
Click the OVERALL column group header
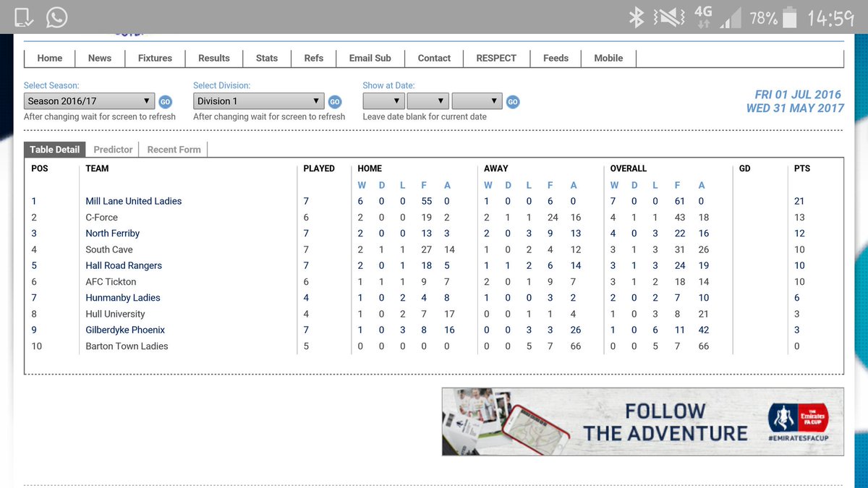629,168
